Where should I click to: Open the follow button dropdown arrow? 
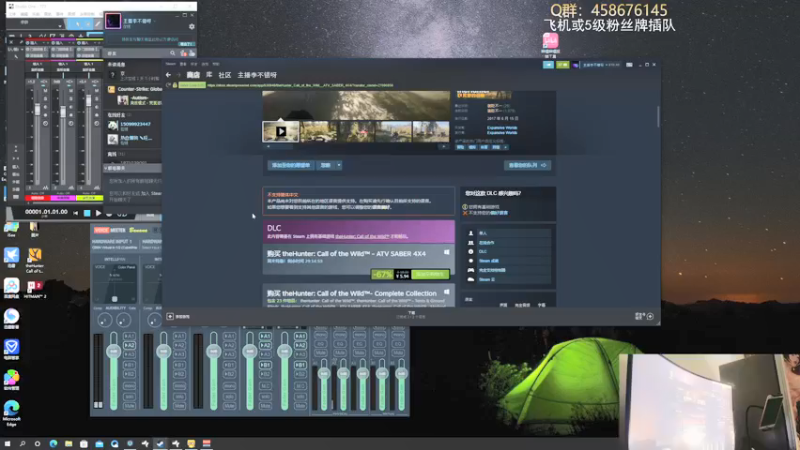point(339,165)
